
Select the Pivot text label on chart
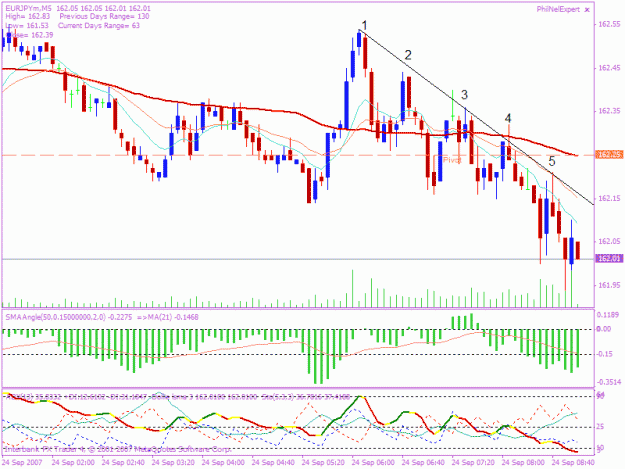pos(452,160)
